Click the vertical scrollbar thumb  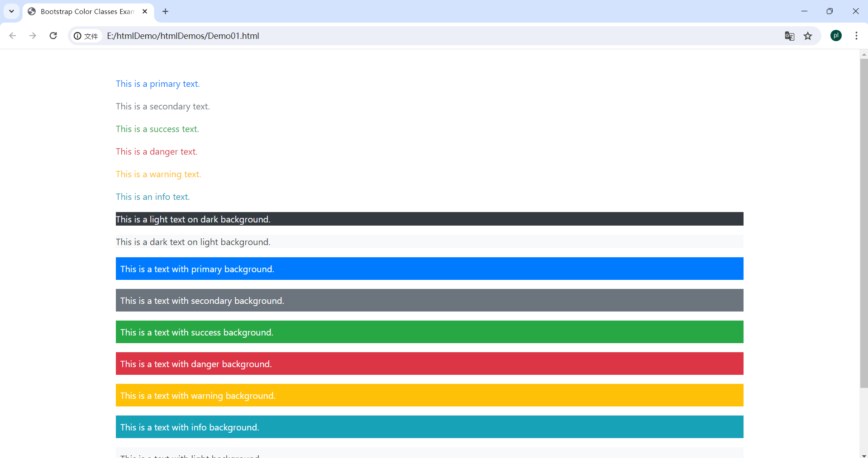[x=863, y=223]
